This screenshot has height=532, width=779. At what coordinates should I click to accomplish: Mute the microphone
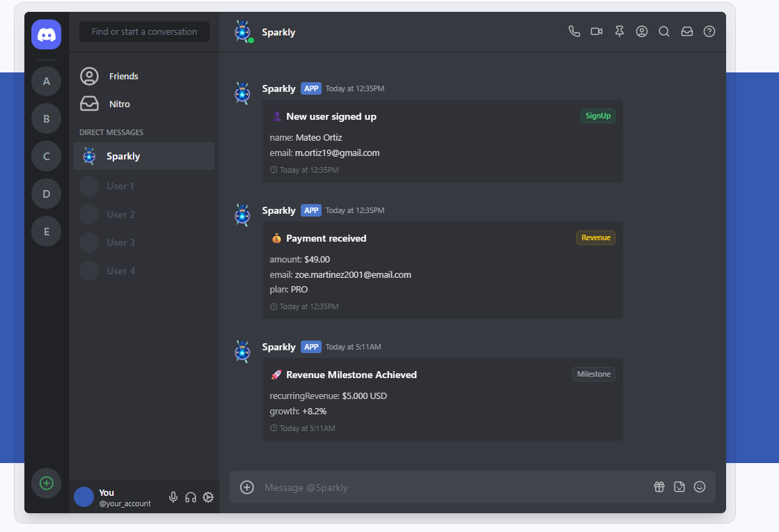[173, 497]
